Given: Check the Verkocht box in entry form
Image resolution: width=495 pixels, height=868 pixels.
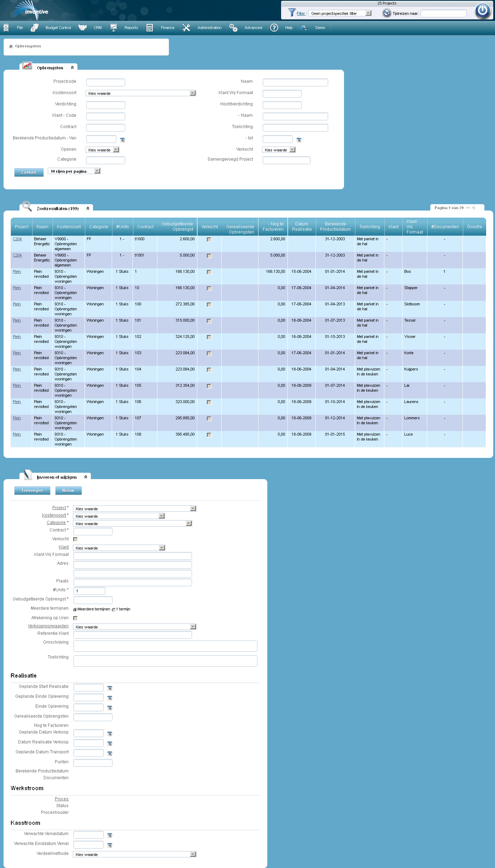Looking at the screenshot, I should 75,539.
